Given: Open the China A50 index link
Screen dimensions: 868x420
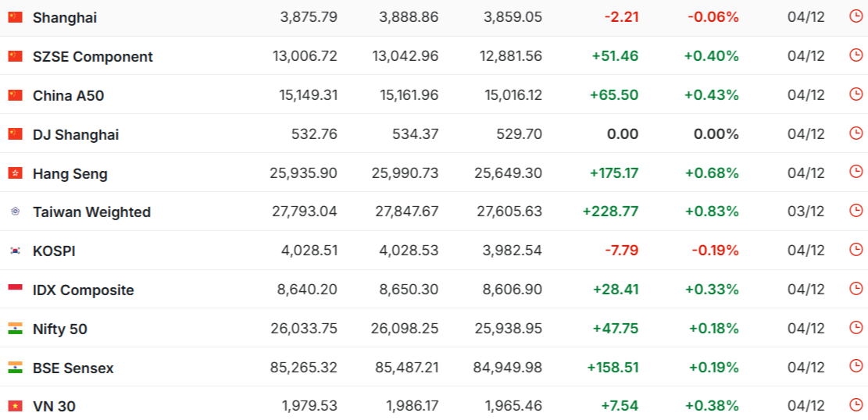Looking at the screenshot, I should click(x=68, y=95).
